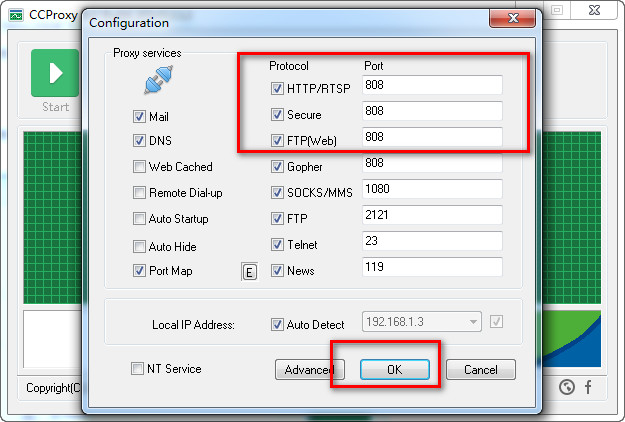Click the Secure port field
The image size is (625, 422).
click(432, 111)
